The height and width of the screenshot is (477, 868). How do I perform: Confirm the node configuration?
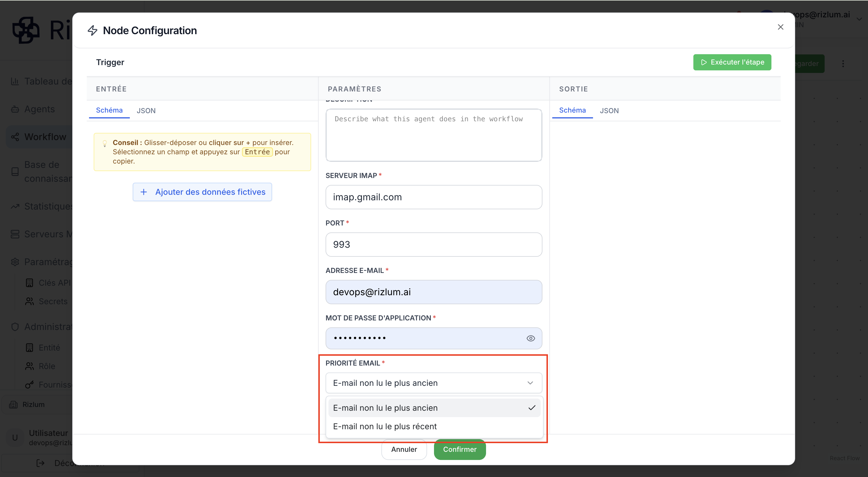tap(460, 449)
